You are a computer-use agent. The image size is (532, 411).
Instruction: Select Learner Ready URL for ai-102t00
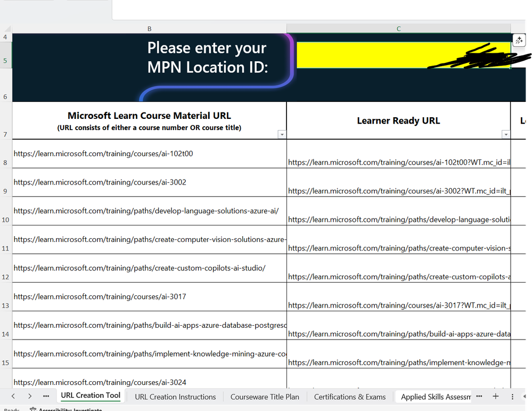click(399, 154)
